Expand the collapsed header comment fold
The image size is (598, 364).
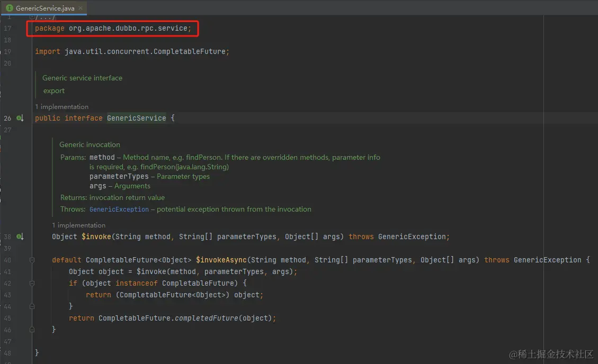(x=32, y=17)
